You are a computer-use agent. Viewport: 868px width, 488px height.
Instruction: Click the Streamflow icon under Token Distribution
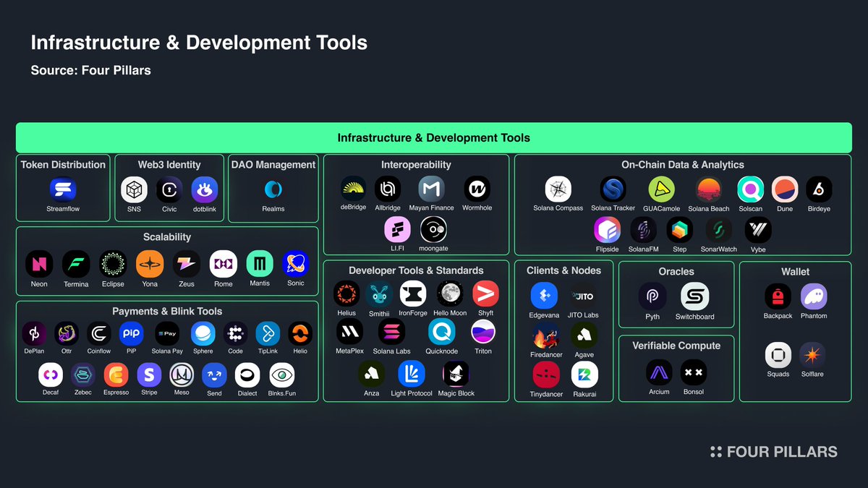click(63, 190)
